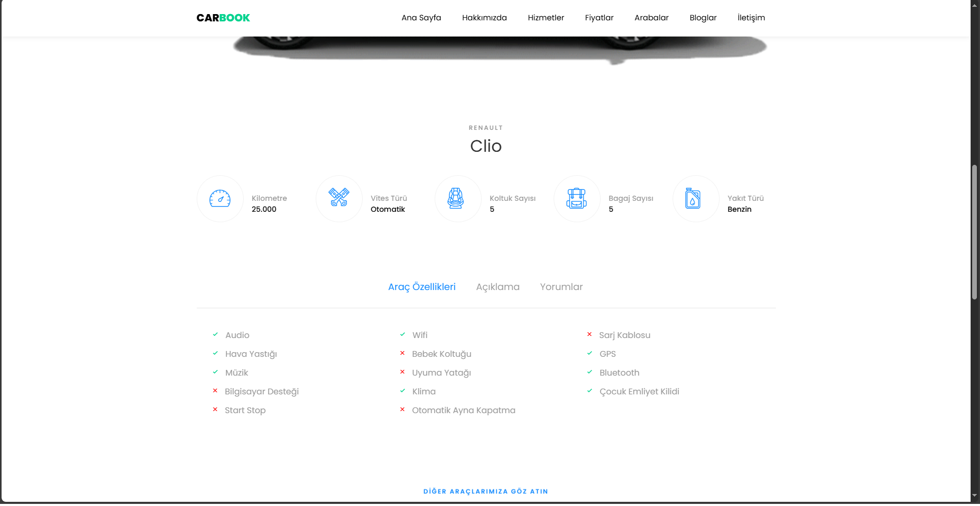Open the Arabalar navigation link

click(x=651, y=18)
